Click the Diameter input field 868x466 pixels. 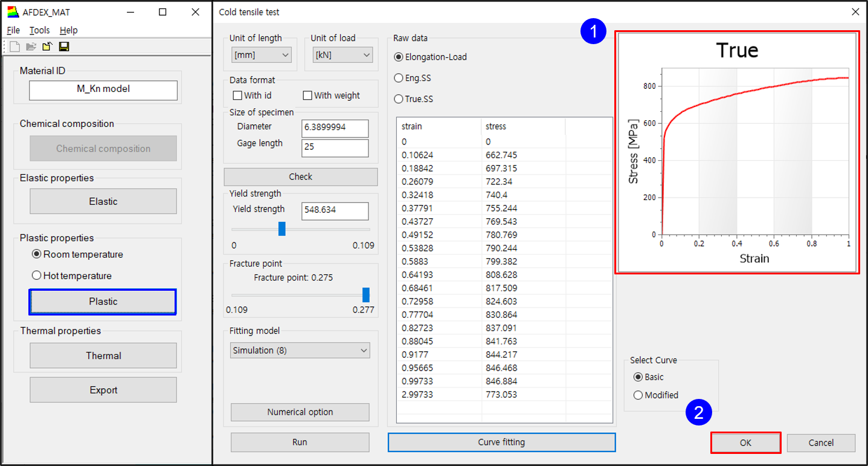335,128
